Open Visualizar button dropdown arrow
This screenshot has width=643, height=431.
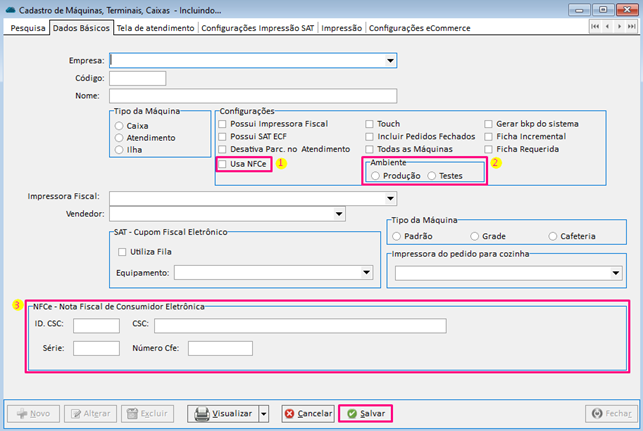(x=263, y=413)
